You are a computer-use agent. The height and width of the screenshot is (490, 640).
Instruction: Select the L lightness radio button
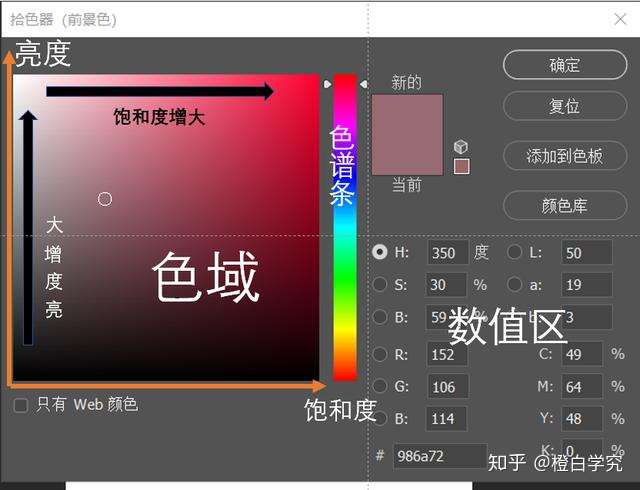pyautogui.click(x=514, y=252)
